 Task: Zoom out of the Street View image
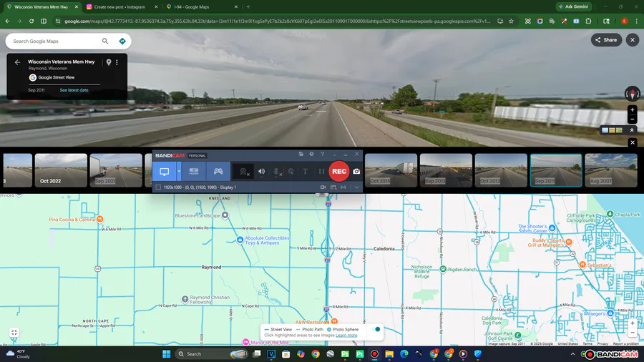coord(633,119)
